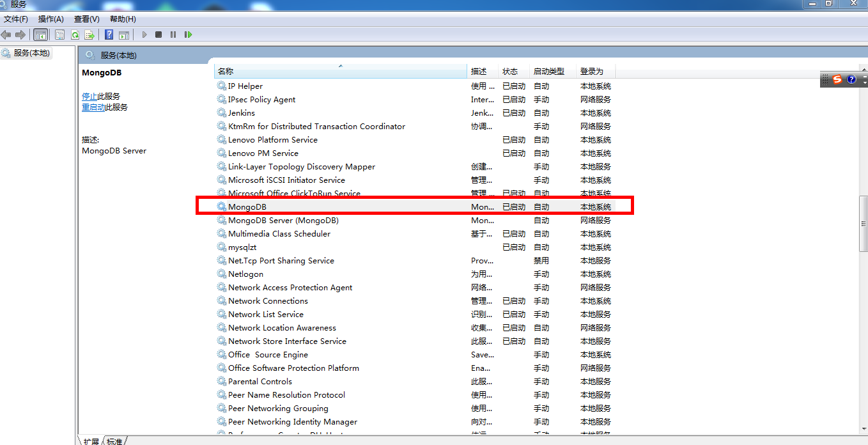This screenshot has height=445, width=868.
Task: Select Network Access Protection Agent service
Action: [x=414, y=287]
